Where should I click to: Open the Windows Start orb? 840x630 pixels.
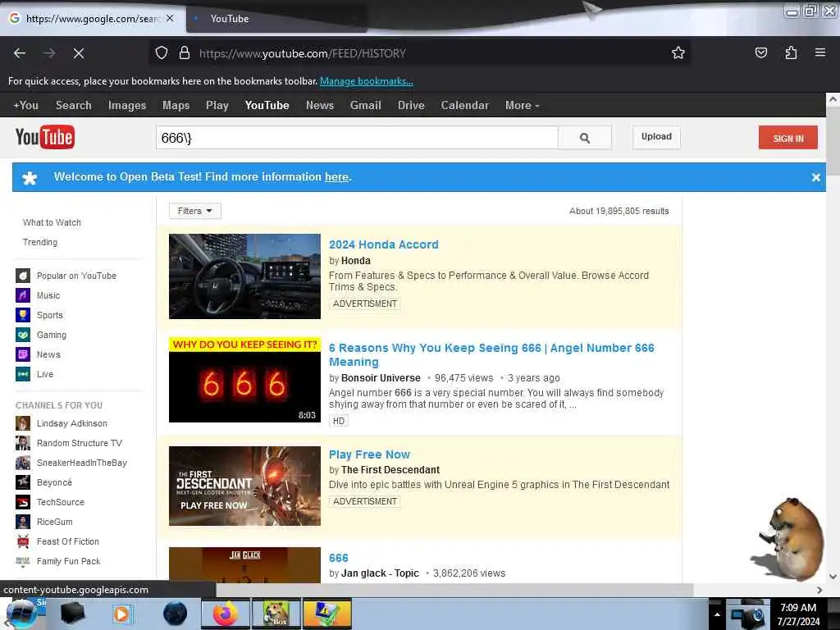[21, 614]
